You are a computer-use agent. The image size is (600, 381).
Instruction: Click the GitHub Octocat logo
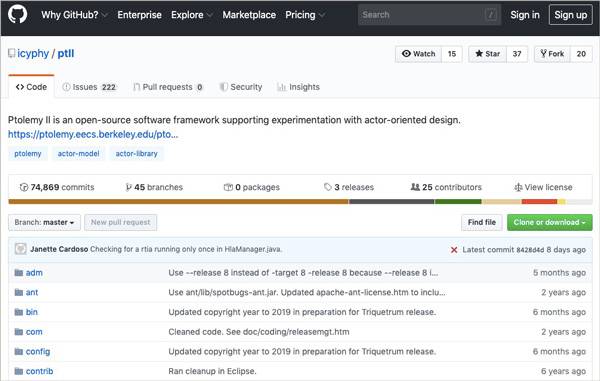[x=18, y=14]
